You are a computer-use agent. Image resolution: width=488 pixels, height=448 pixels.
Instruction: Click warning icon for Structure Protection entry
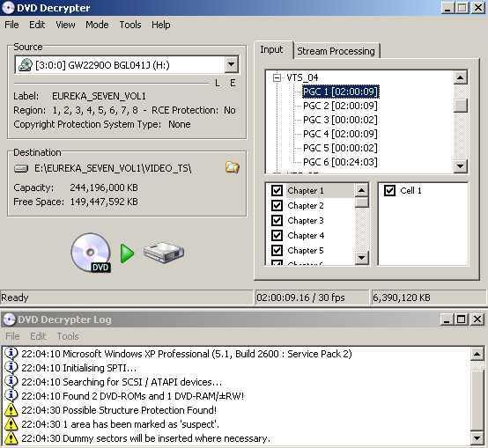(11, 410)
